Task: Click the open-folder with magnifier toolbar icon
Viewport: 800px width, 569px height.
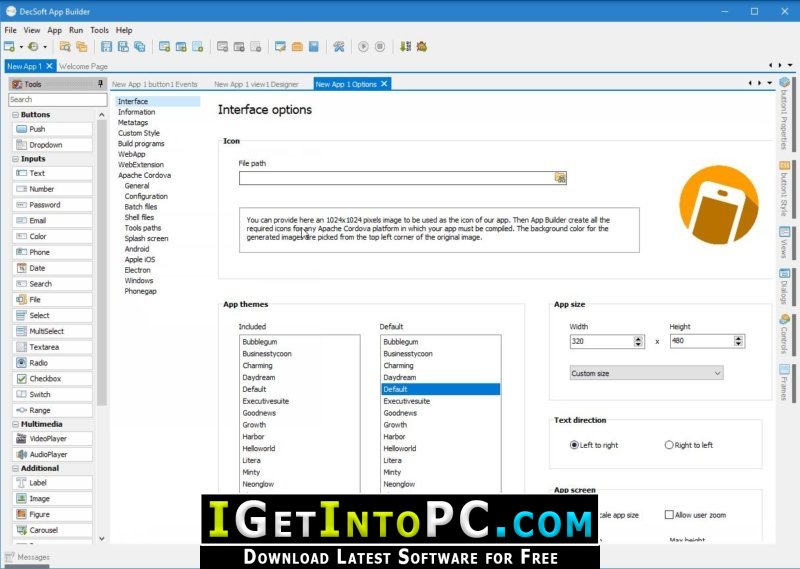Action: coord(65,46)
